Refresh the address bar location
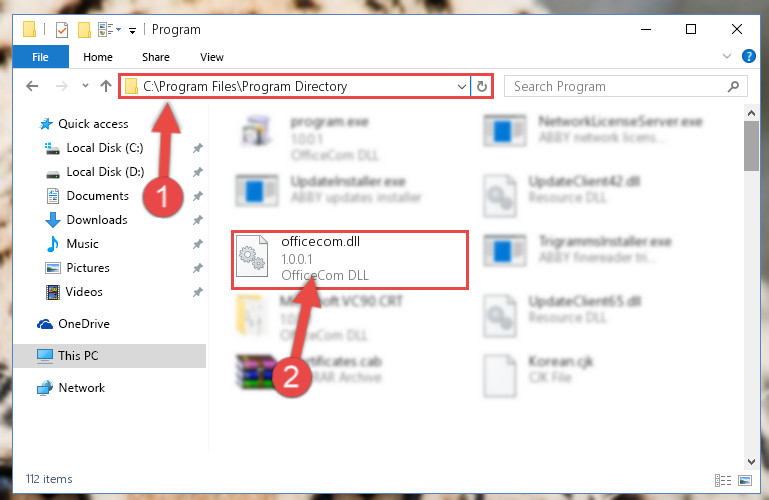The width and height of the screenshot is (769, 500). [x=482, y=86]
